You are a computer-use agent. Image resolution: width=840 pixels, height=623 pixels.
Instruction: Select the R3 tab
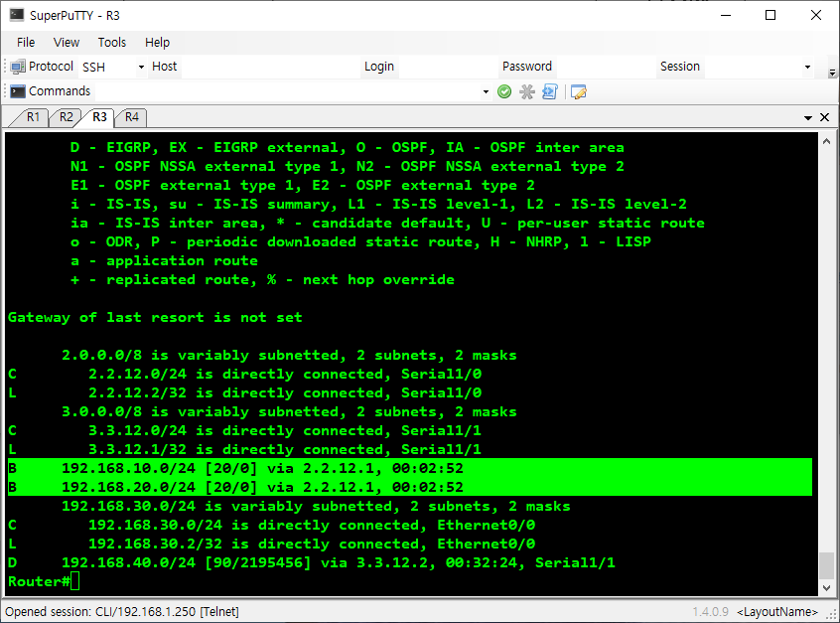coord(99,117)
